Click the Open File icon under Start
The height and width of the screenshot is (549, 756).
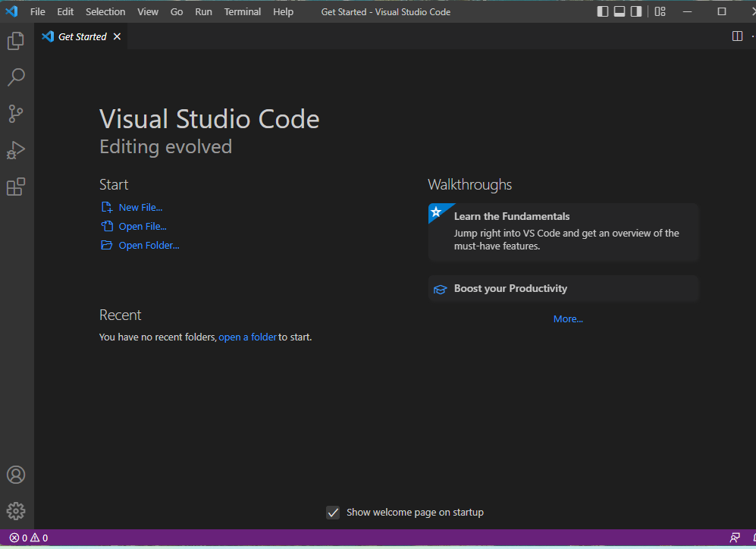tap(107, 226)
